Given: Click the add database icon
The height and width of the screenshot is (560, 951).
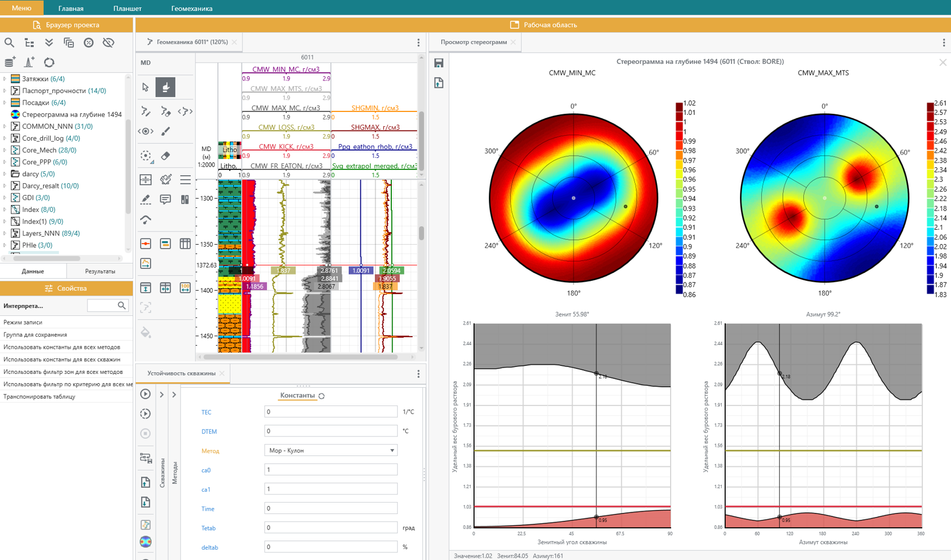Looking at the screenshot, I should click(x=9, y=62).
